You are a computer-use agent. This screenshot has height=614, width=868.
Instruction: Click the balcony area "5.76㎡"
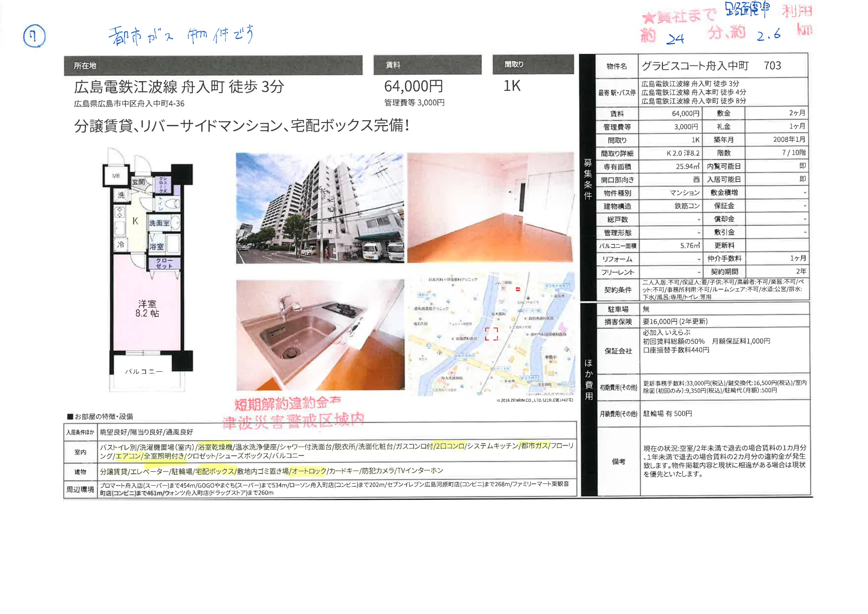[x=690, y=246]
